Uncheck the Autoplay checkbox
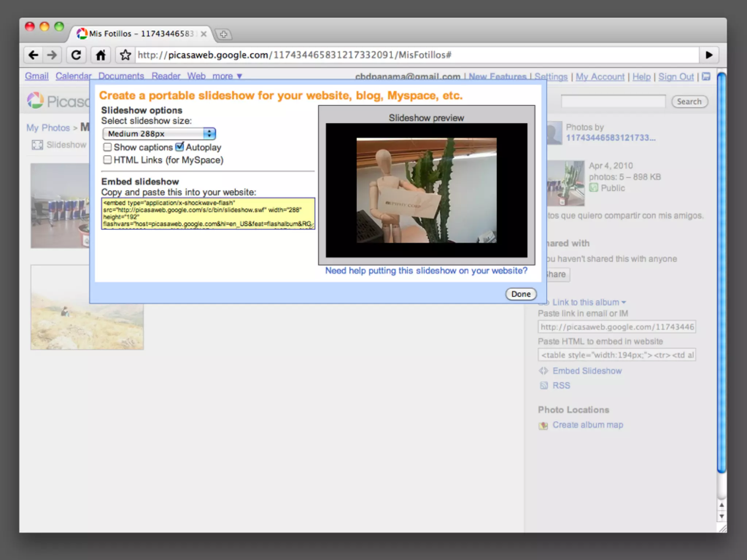The height and width of the screenshot is (560, 747). 179,147
